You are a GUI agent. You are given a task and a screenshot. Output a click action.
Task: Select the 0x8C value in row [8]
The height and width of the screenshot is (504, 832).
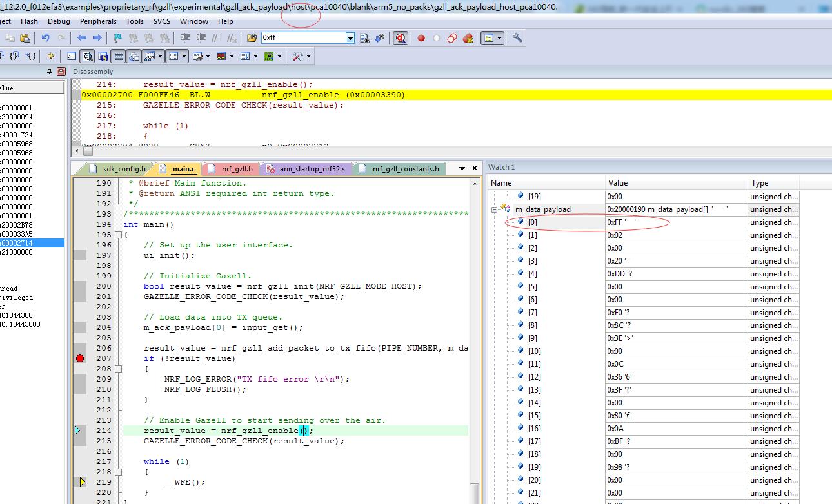677,325
